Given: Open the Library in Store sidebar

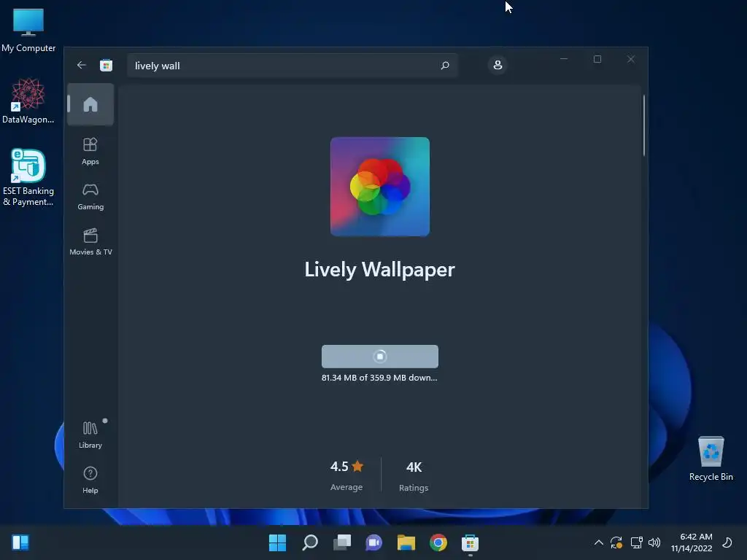Looking at the screenshot, I should (90, 435).
